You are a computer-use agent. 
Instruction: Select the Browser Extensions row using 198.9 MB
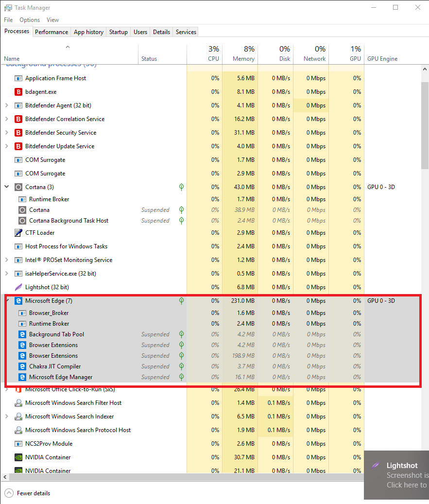211,356
